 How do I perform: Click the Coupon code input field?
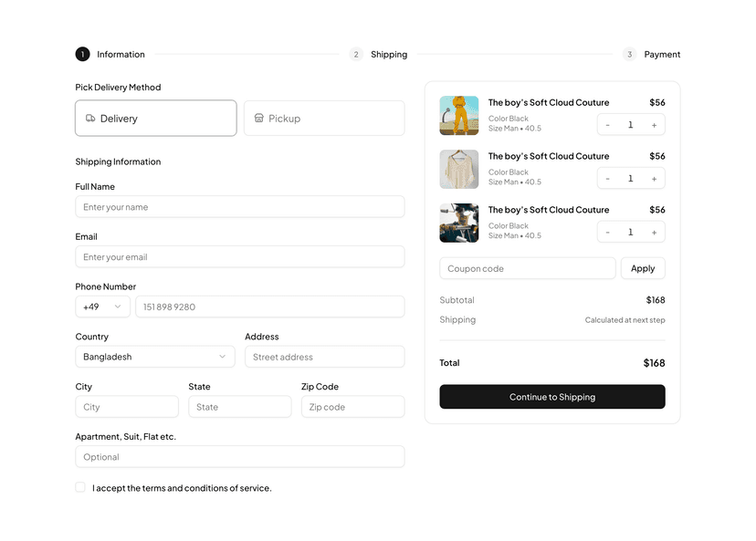pyautogui.click(x=527, y=268)
